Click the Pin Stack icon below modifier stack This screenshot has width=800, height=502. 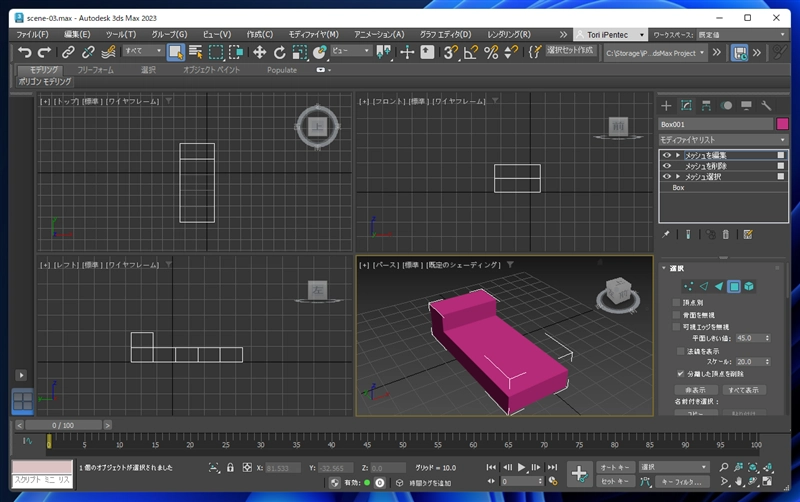pyautogui.click(x=666, y=234)
